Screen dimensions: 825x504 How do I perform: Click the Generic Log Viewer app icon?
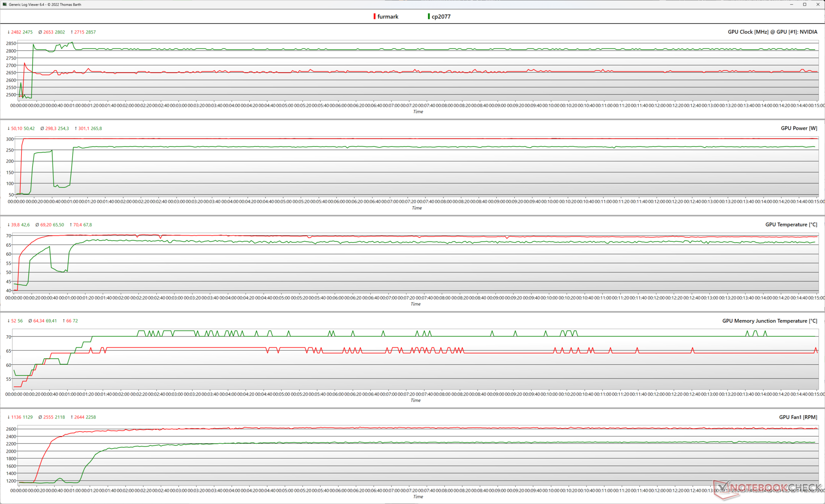click(x=5, y=4)
